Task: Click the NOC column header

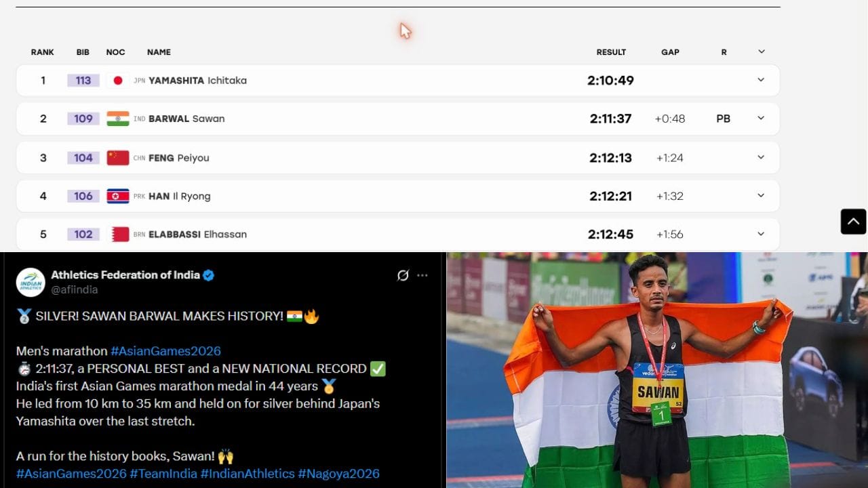Action: click(115, 52)
